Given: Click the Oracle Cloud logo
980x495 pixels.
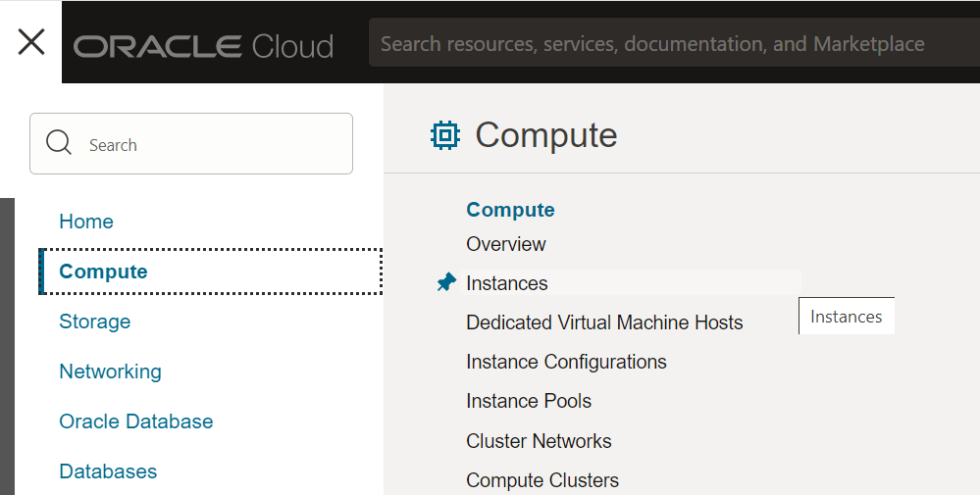Looking at the screenshot, I should pyautogui.click(x=203, y=46).
